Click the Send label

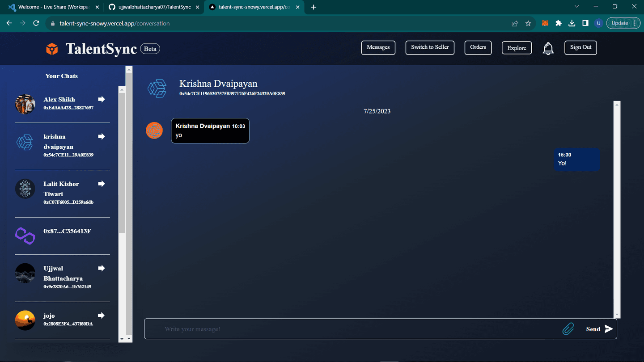tap(593, 329)
